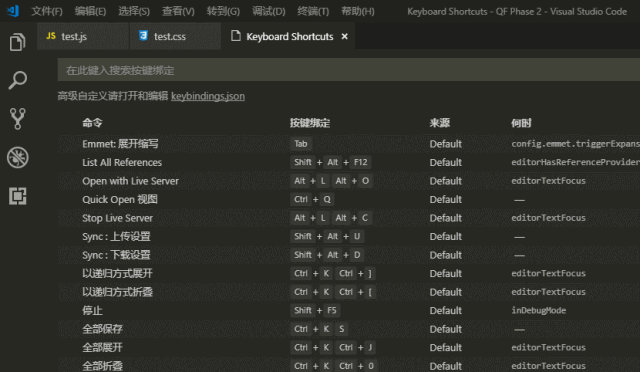Select the List All References command
The height and width of the screenshot is (372, 640).
click(349, 162)
